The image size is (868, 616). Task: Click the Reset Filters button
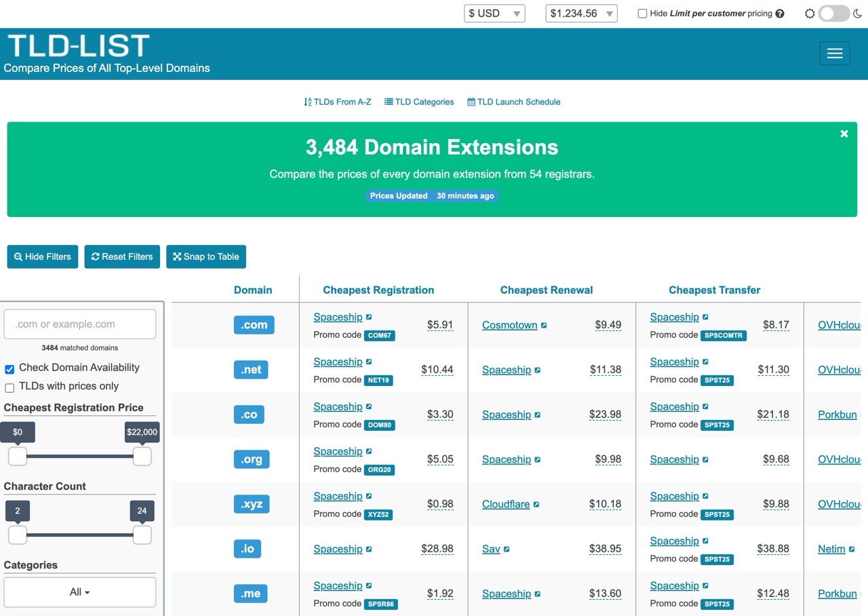click(x=122, y=256)
